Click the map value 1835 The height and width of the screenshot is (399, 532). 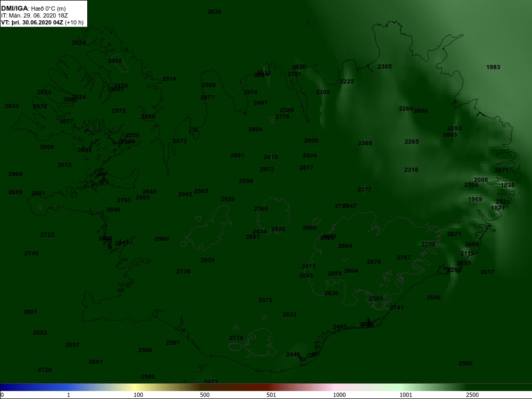pyautogui.click(x=508, y=185)
